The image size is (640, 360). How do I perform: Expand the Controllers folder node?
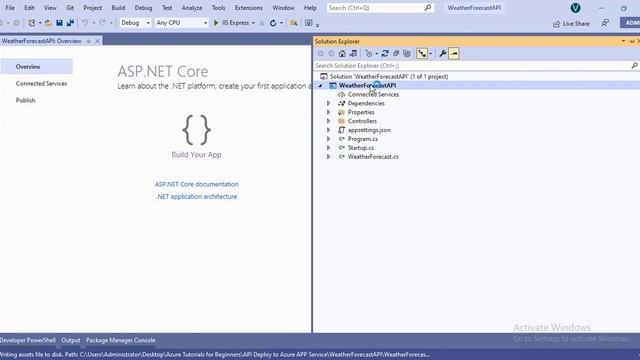329,121
